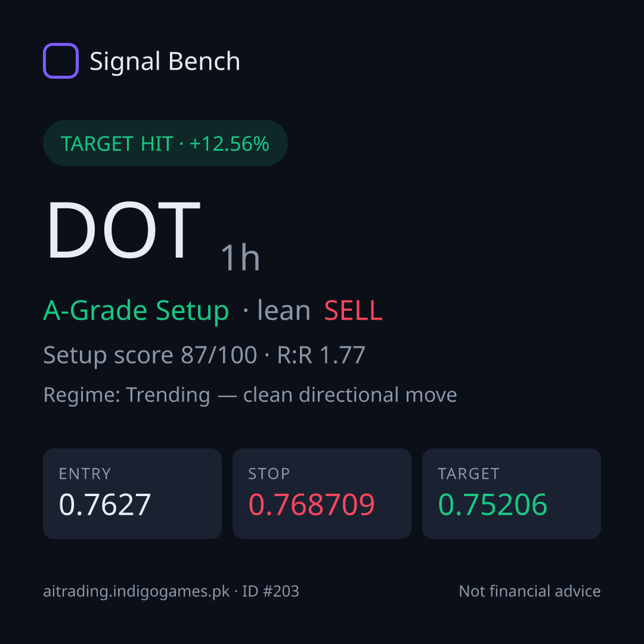Click the red stop value 0.768709
This screenshot has width=644, height=644.
312,504
